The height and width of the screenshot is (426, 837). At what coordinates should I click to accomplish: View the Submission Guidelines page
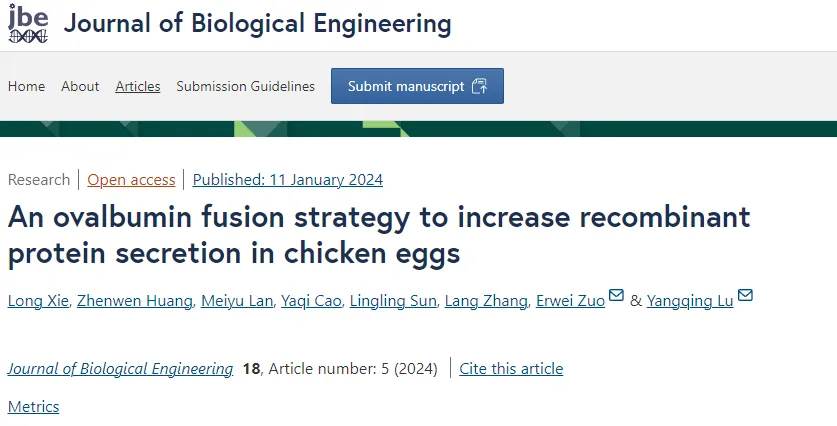[246, 86]
